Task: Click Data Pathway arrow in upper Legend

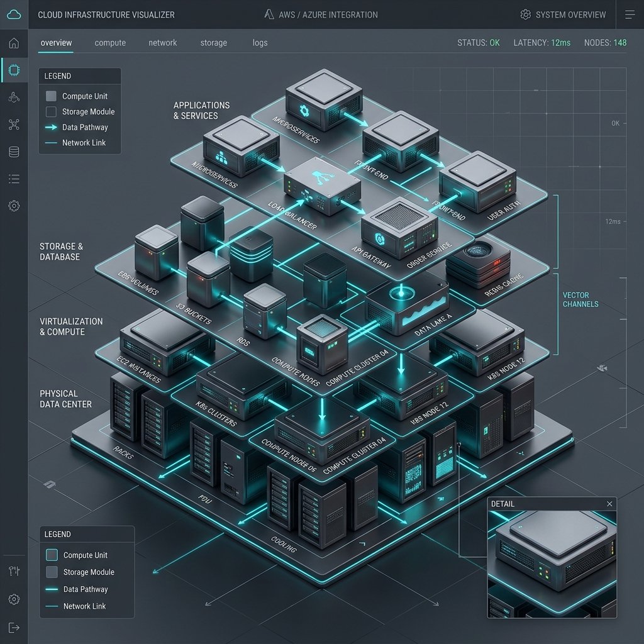Action: (x=51, y=127)
